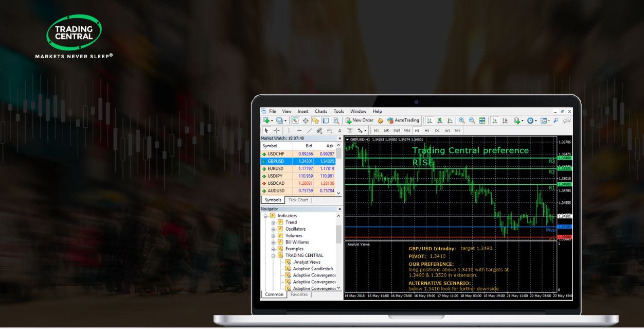Expand the Trend indicators folder
Viewport: 644px width, 329px height.
click(x=274, y=222)
